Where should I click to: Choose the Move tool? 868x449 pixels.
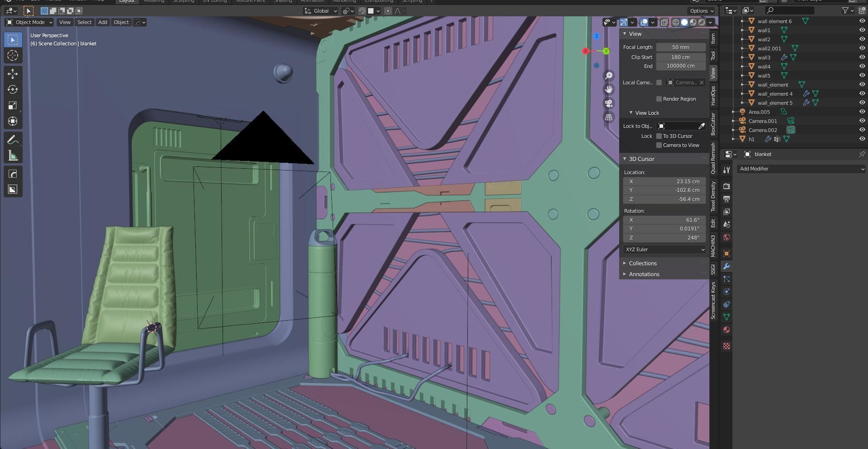(x=13, y=73)
